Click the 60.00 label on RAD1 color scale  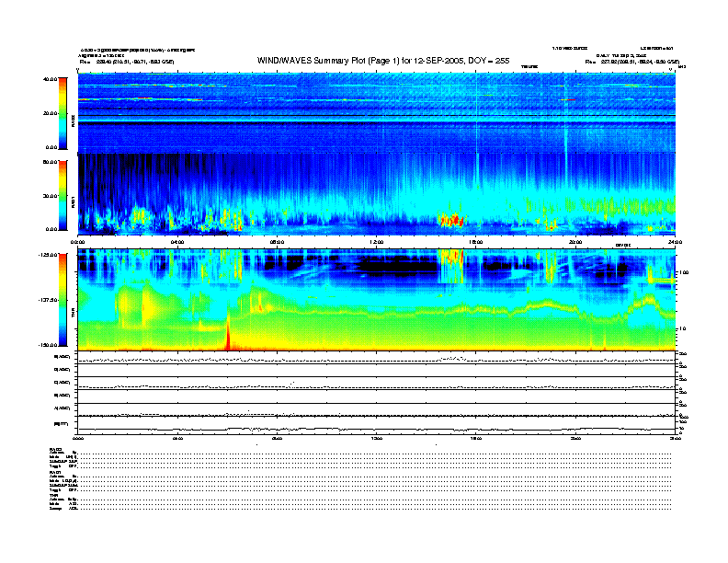pyautogui.click(x=50, y=162)
